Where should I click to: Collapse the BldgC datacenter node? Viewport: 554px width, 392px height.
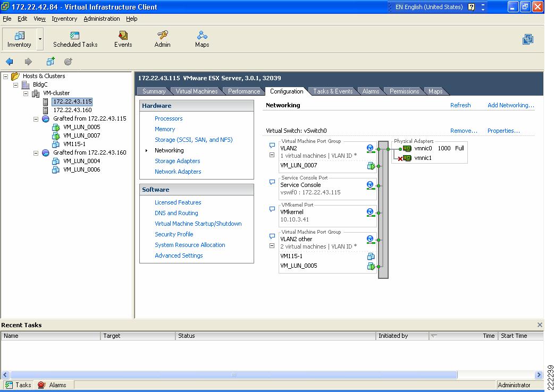pos(15,85)
